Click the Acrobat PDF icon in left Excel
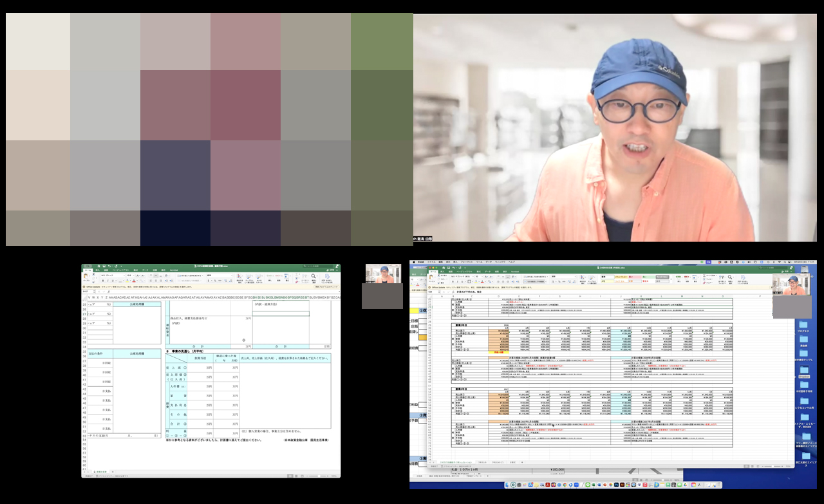This screenshot has width=824, height=504. point(327,277)
